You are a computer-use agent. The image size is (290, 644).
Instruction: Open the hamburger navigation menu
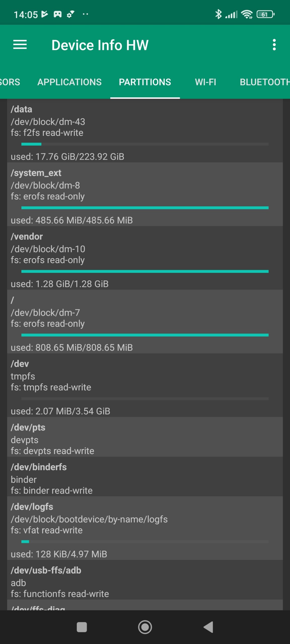tap(20, 45)
